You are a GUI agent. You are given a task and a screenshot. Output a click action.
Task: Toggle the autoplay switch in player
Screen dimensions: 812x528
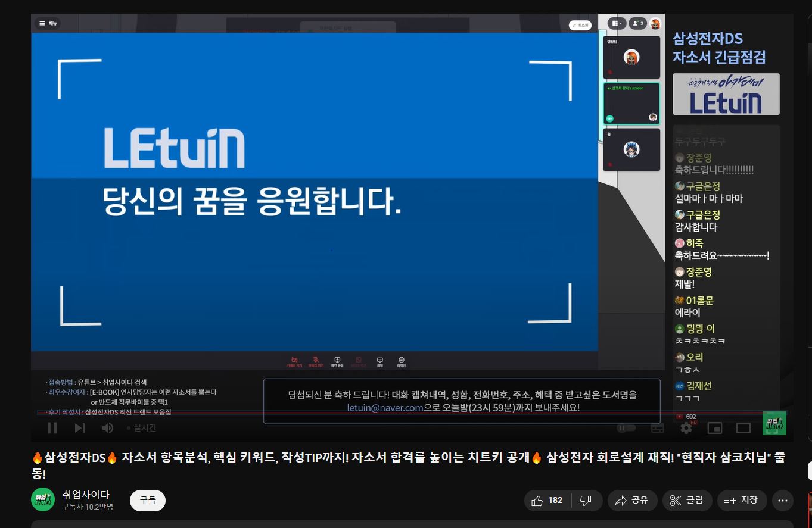626,428
